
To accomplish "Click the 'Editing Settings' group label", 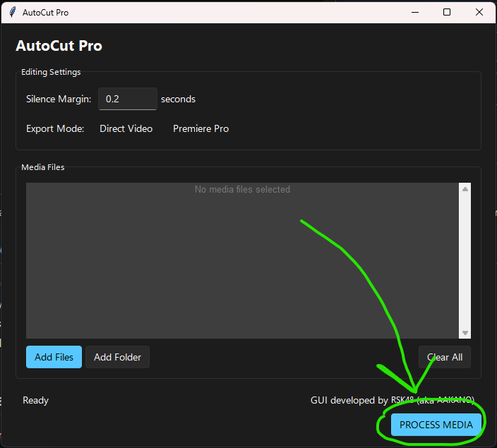I will (51, 72).
